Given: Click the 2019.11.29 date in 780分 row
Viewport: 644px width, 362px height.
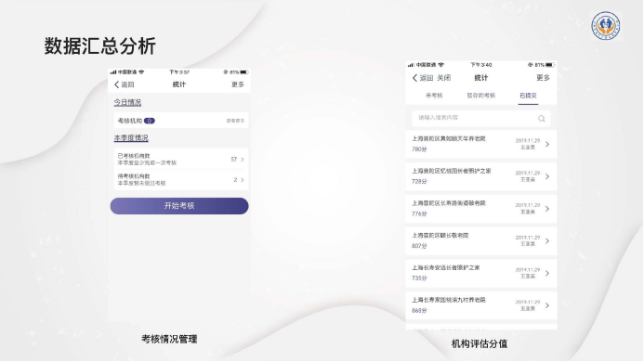Looking at the screenshot, I should point(528,141).
